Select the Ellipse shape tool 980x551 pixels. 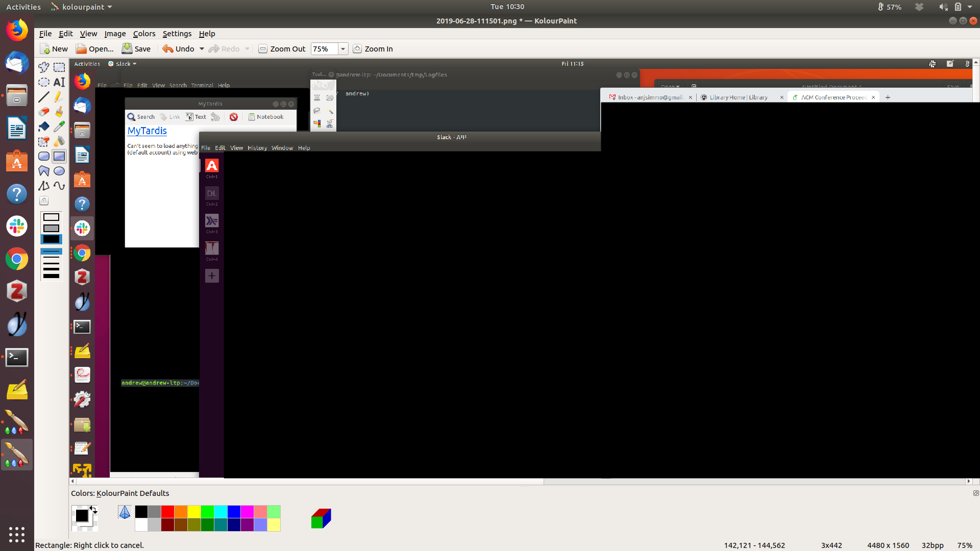tap(59, 171)
